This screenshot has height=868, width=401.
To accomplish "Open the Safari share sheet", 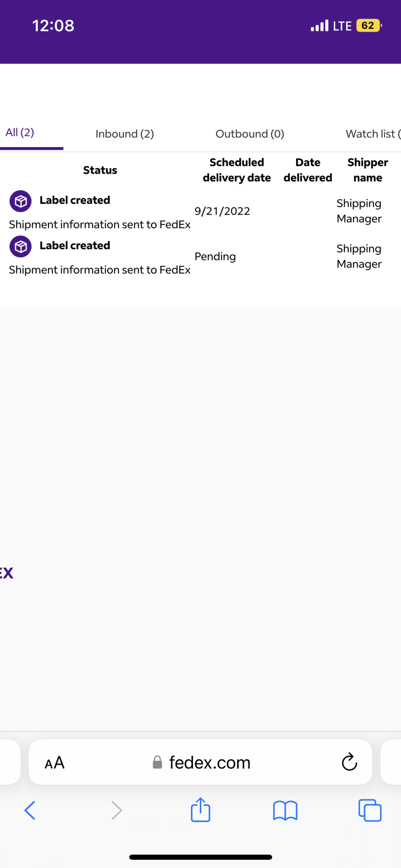I will (200, 809).
